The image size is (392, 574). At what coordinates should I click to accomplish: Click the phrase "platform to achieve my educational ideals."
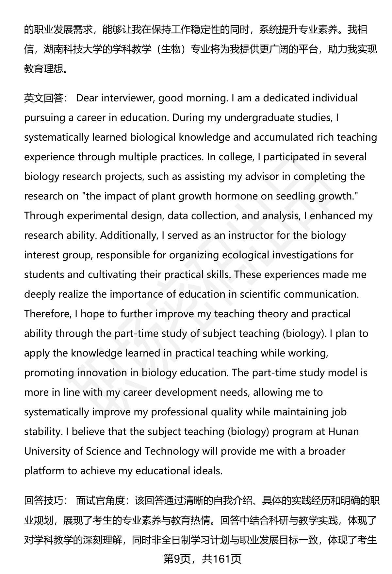pos(123,471)
